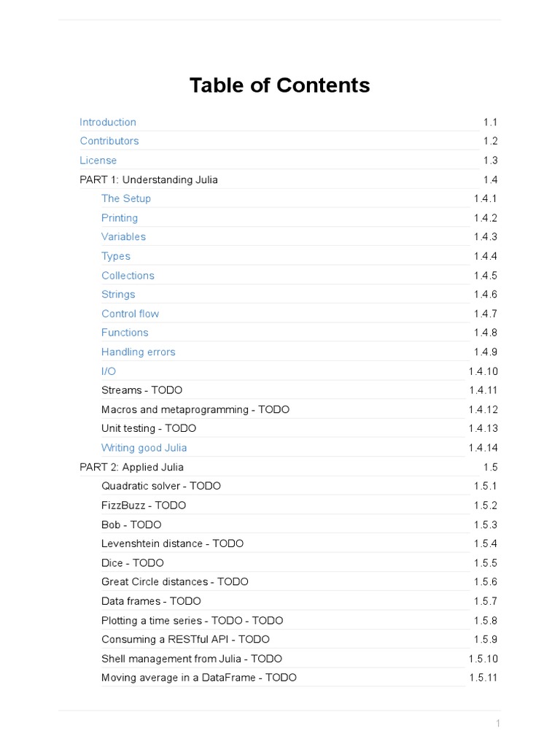
Task: Open the License chapter link
Action: [98, 160]
